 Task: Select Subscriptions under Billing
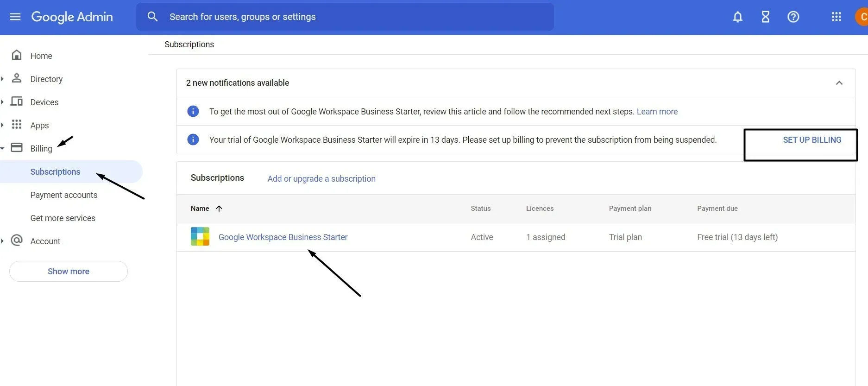click(x=55, y=172)
